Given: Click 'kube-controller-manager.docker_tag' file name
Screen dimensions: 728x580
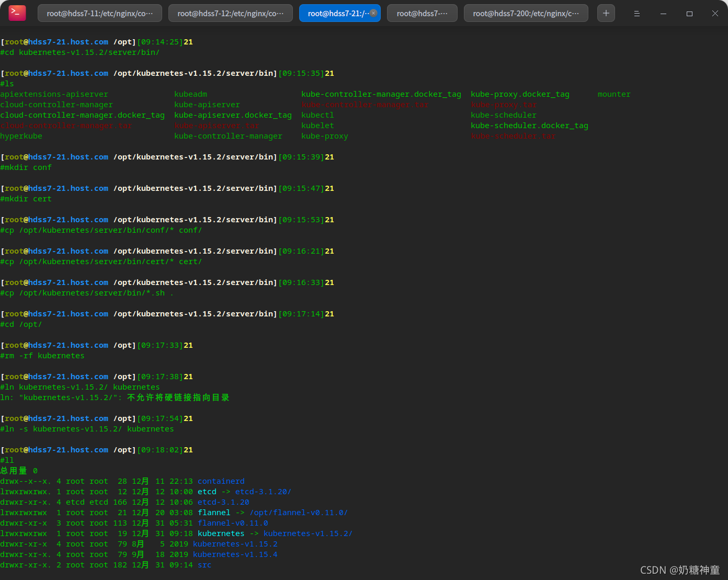Looking at the screenshot, I should pyautogui.click(x=381, y=94).
